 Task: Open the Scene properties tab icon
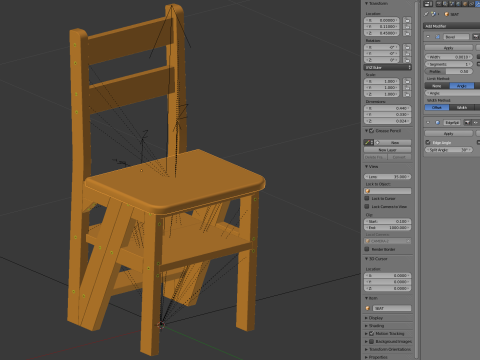tap(452, 4)
